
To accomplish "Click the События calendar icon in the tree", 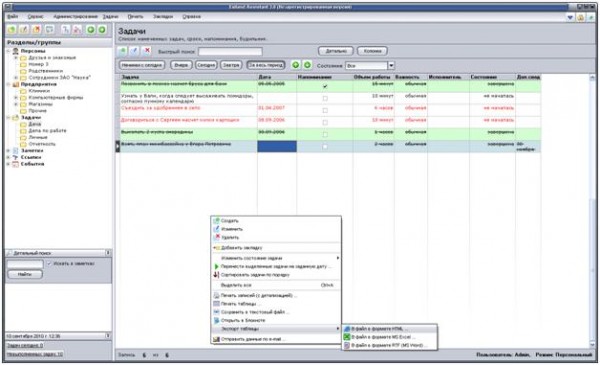I will click(16, 164).
